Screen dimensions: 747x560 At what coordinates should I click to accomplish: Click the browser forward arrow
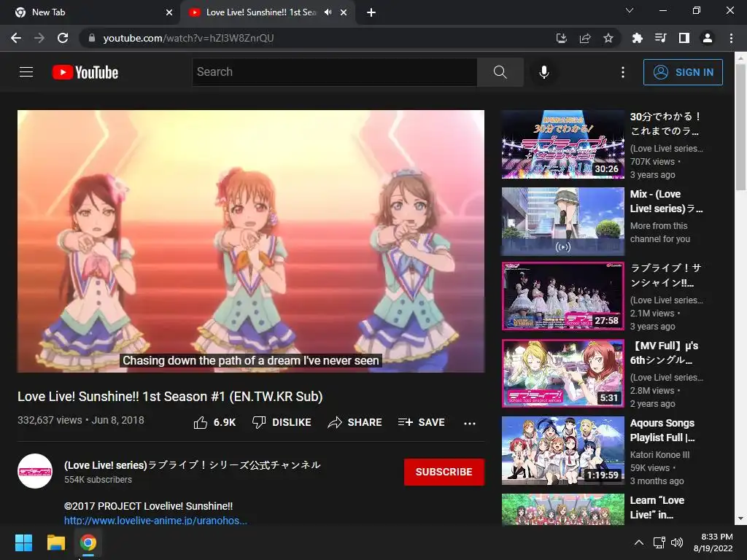coord(39,38)
